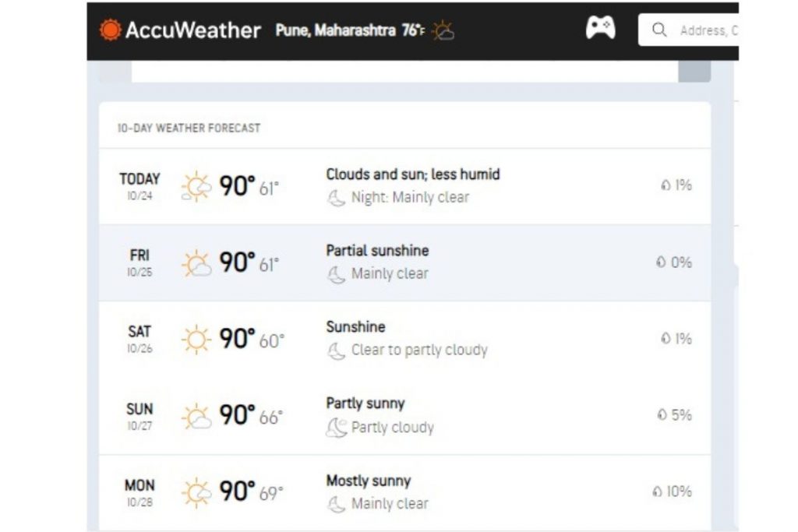The image size is (798, 532).
Task: Open the TODAY 10/24 forecast row
Action: tap(404, 187)
